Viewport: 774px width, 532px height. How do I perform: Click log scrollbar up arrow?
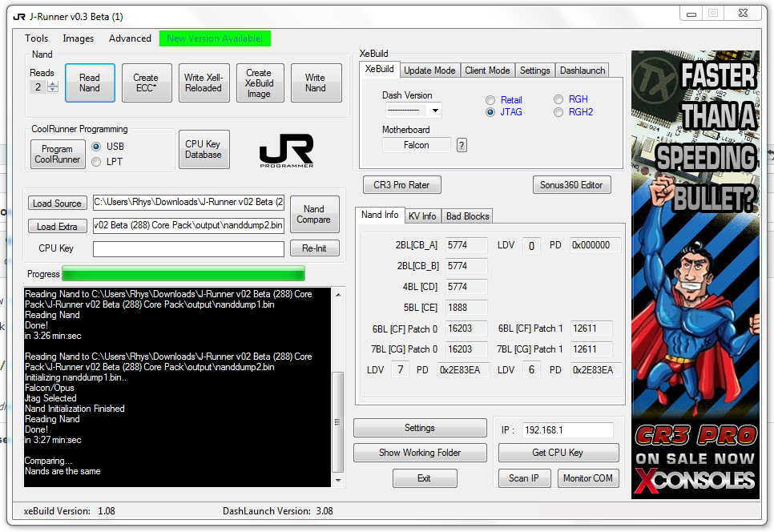coord(338,295)
